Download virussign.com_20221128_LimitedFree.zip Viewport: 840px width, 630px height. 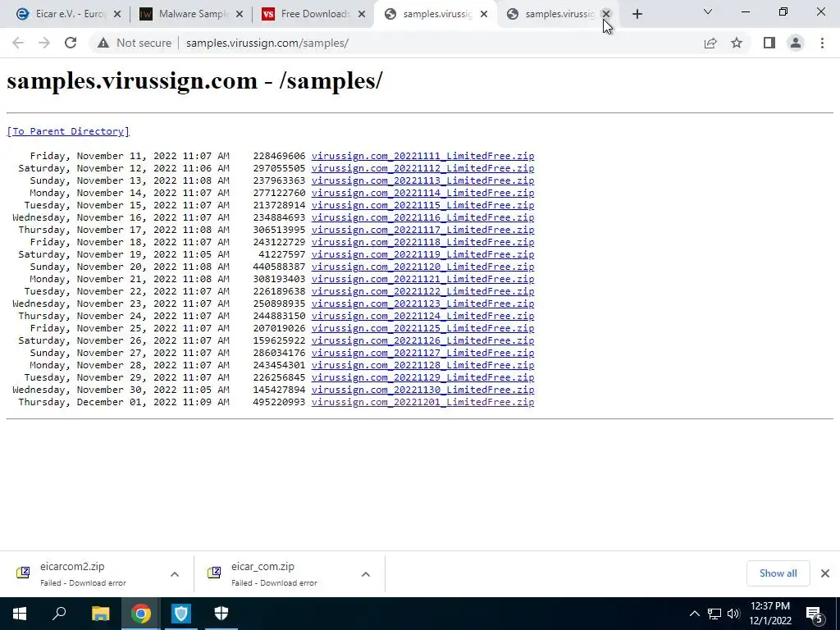pos(422,365)
